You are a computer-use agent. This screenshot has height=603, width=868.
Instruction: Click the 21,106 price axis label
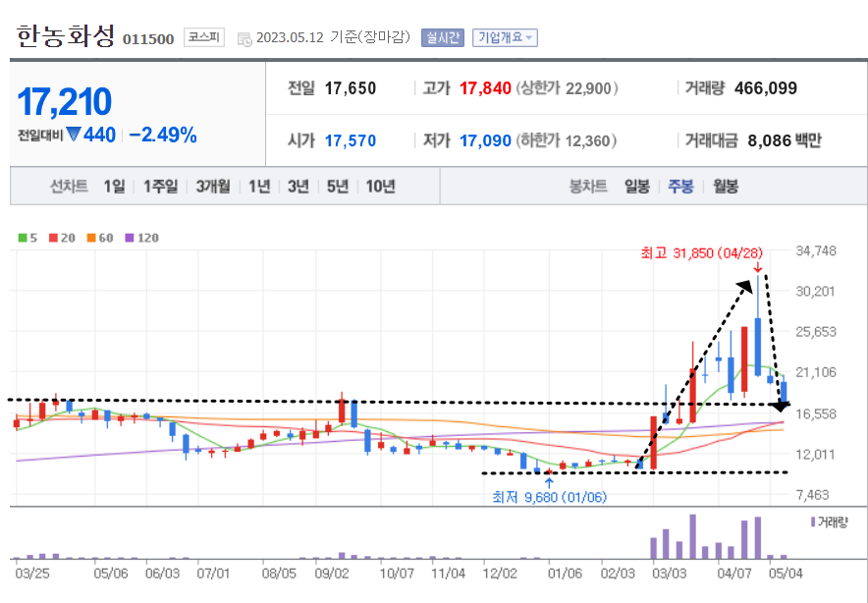[816, 372]
